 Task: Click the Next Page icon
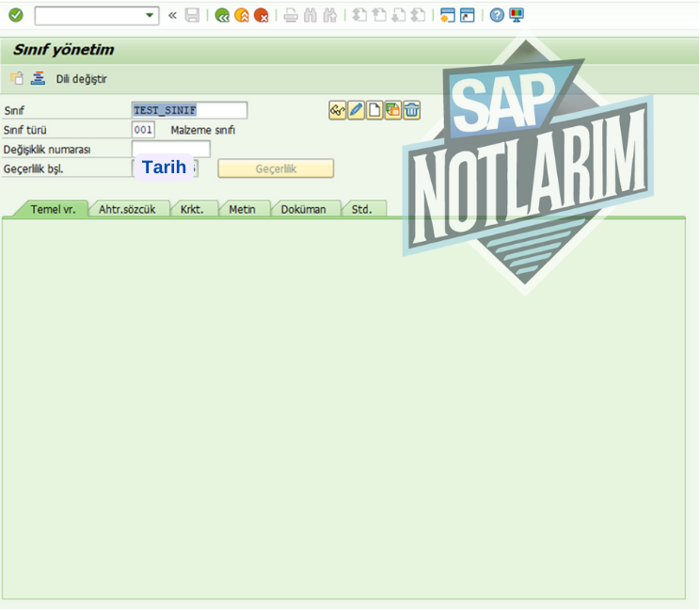[x=398, y=16]
